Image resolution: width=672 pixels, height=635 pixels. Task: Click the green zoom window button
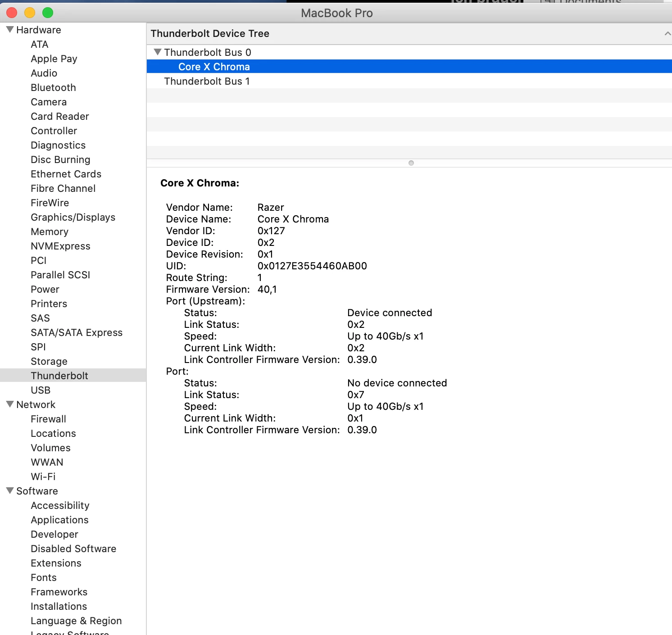(x=48, y=13)
